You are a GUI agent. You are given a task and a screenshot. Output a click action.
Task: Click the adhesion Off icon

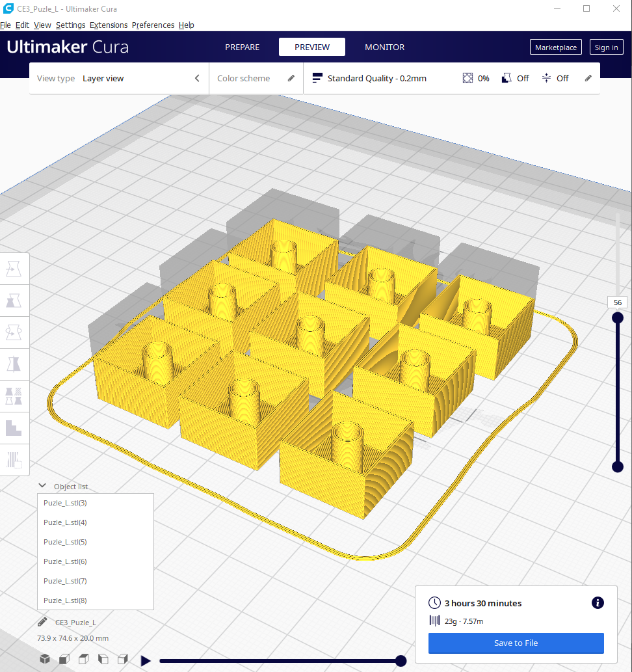[546, 78]
